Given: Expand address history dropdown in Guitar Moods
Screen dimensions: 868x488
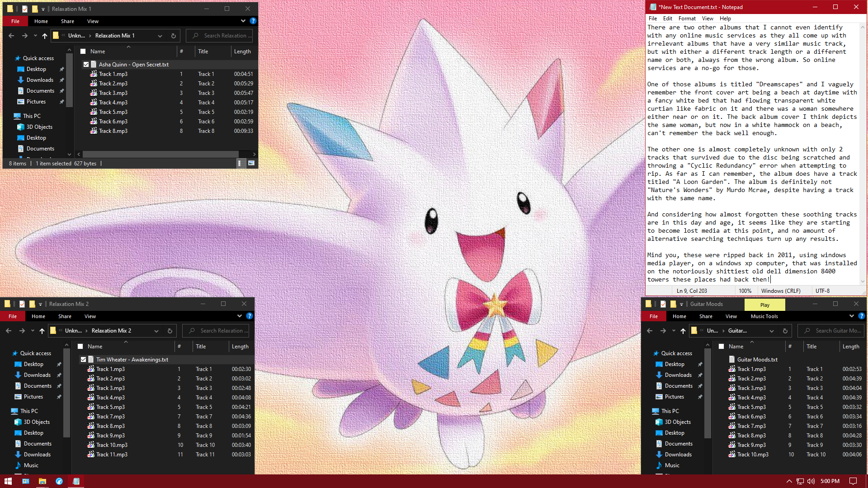Looking at the screenshot, I should [x=772, y=331].
